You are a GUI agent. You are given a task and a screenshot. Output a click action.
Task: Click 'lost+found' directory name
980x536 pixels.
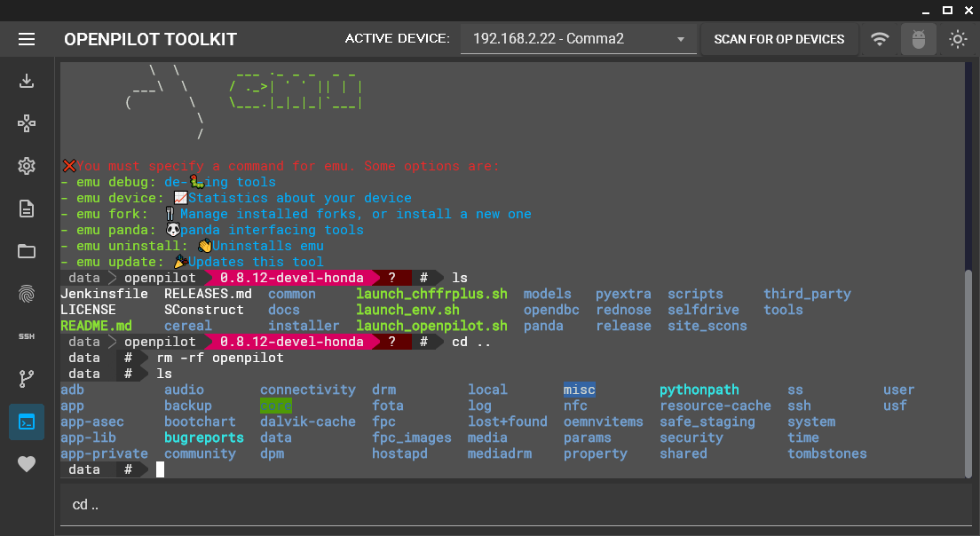(x=508, y=422)
